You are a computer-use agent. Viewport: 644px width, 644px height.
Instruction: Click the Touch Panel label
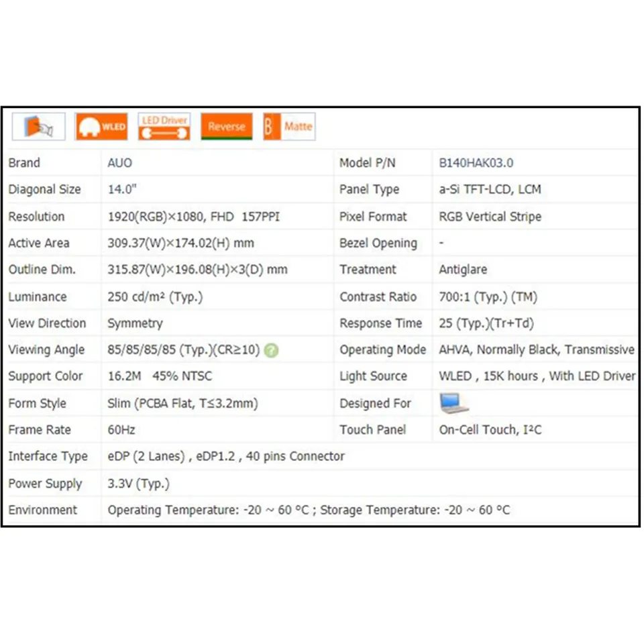[373, 430]
